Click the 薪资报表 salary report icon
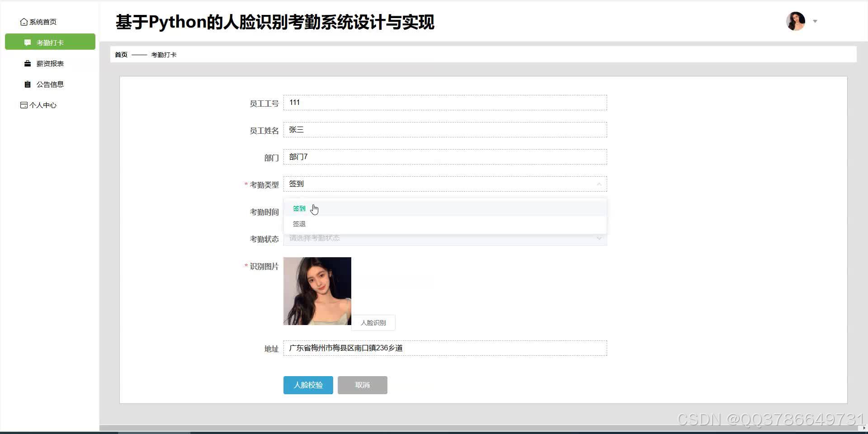 pyautogui.click(x=27, y=63)
